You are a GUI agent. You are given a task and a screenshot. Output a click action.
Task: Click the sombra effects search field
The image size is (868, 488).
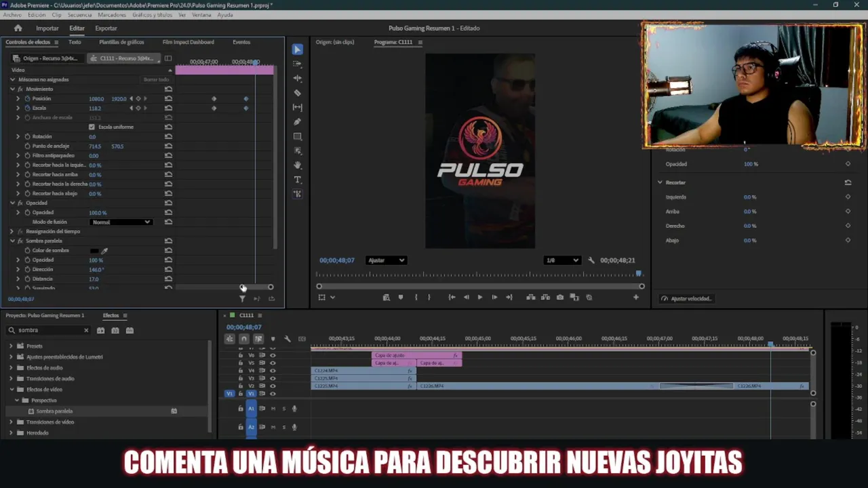pos(47,330)
